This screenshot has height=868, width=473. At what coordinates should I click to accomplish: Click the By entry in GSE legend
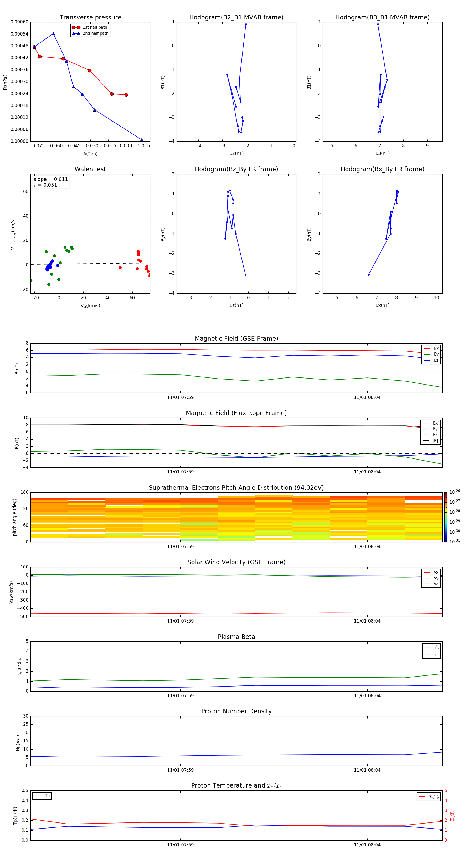coord(431,354)
